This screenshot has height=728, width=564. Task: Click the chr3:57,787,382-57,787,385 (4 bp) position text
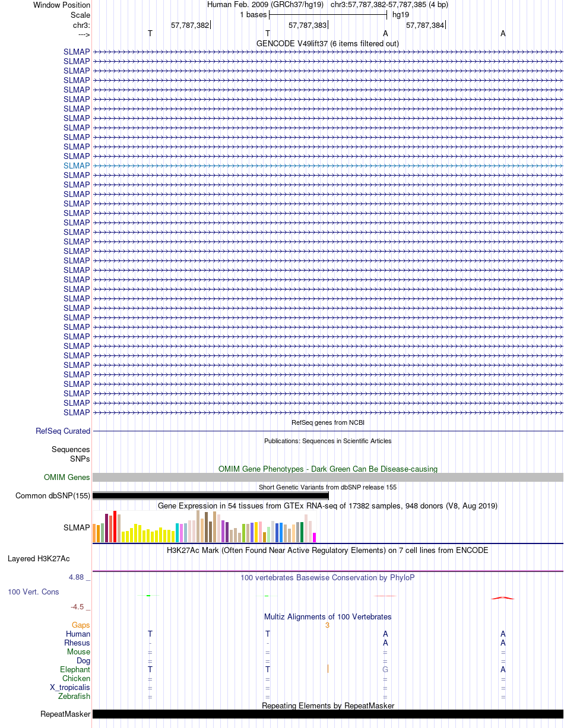pos(389,5)
